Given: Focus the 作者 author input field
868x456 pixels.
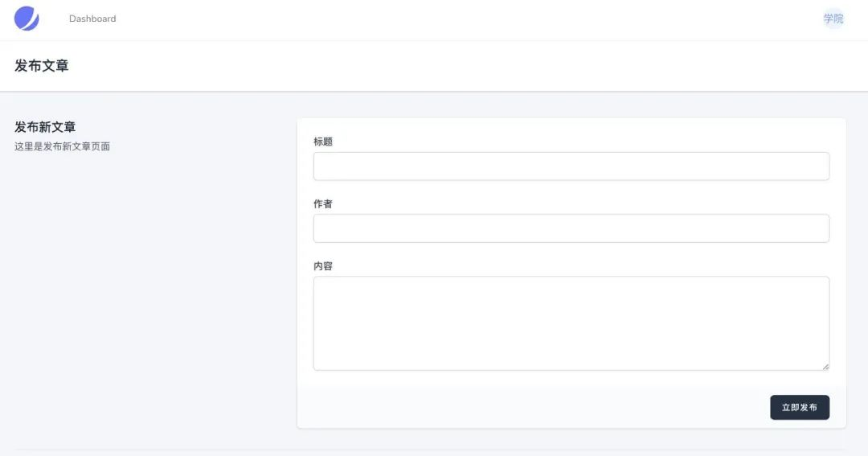Looking at the screenshot, I should pos(571,228).
